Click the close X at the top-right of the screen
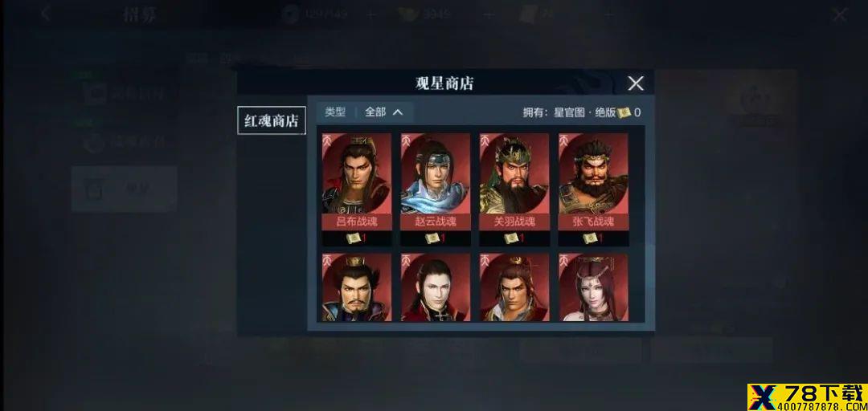 [x=840, y=15]
